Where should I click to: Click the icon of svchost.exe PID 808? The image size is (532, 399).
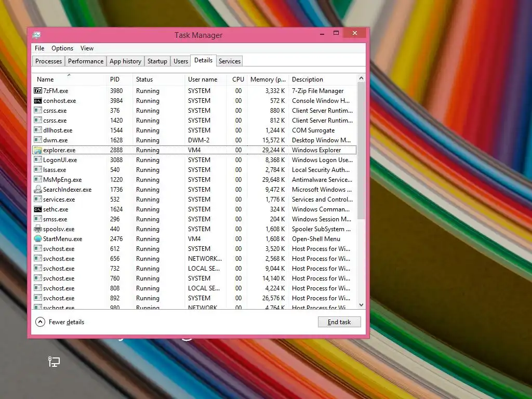[37, 288]
